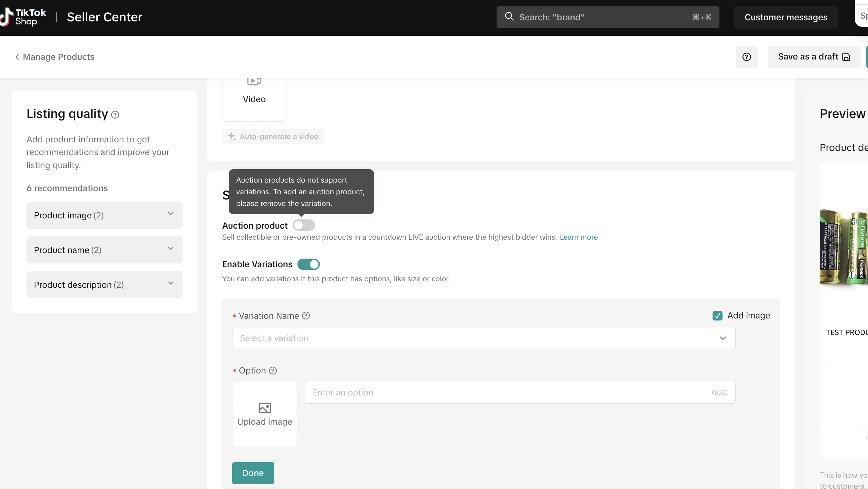Expand Product description recommendations
This screenshot has width=868, height=489.
(x=104, y=285)
